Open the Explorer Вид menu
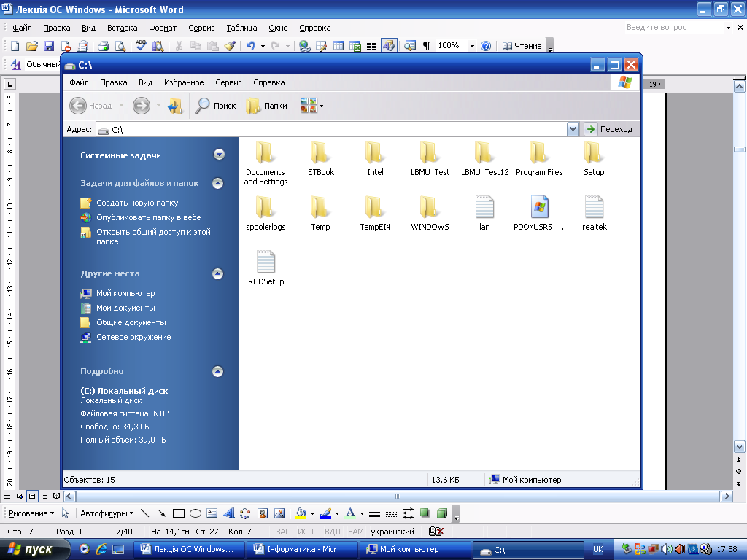The image size is (747, 560). pos(145,82)
